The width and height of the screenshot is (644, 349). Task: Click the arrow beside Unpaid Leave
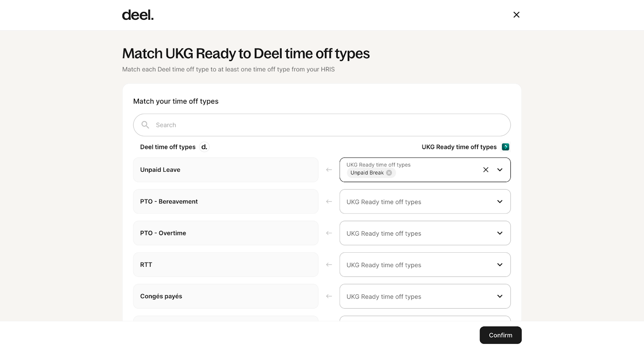pos(329,170)
